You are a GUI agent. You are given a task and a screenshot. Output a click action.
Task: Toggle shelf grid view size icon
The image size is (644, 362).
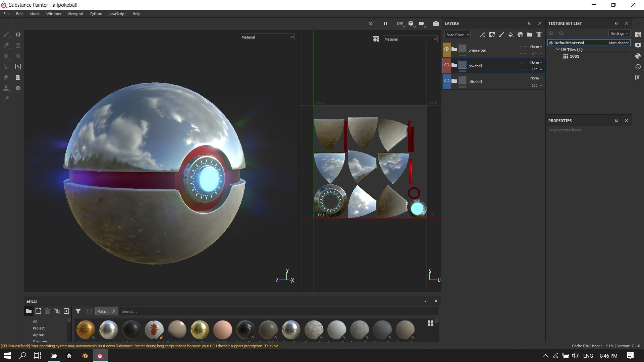tap(430, 323)
